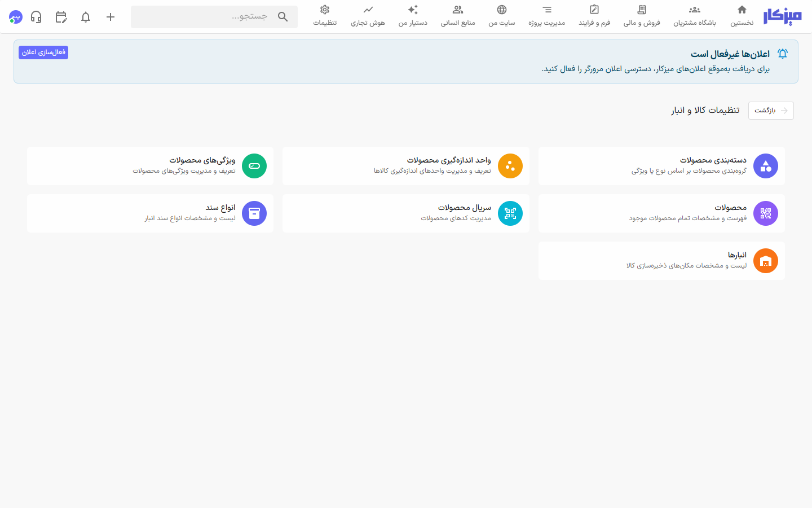Click the calendar edit icon

click(x=61, y=17)
